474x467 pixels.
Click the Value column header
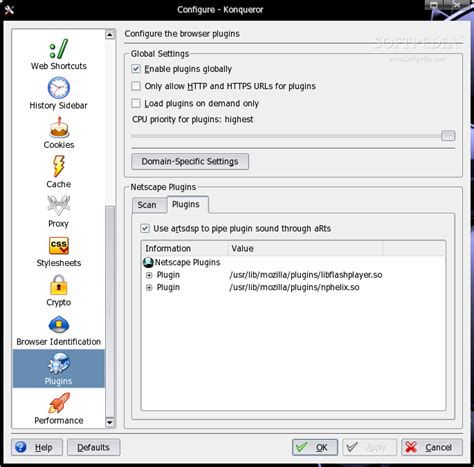(305, 249)
